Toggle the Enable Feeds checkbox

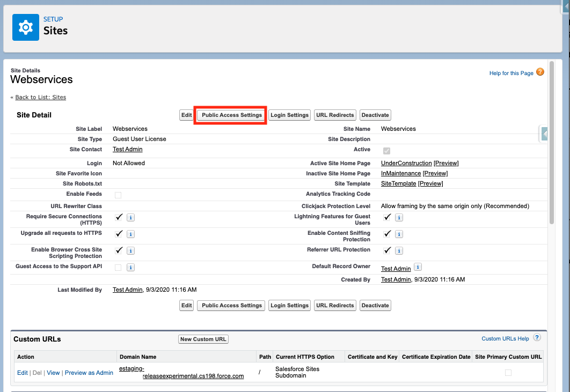pyautogui.click(x=119, y=195)
